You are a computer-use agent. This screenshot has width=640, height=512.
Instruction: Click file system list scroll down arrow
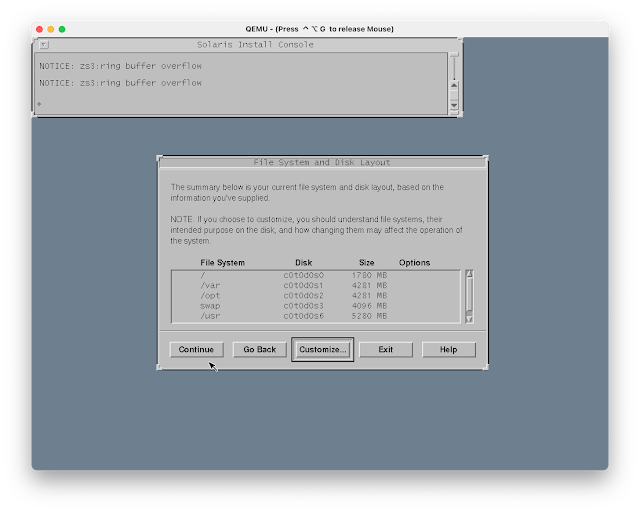pyautogui.click(x=469, y=319)
